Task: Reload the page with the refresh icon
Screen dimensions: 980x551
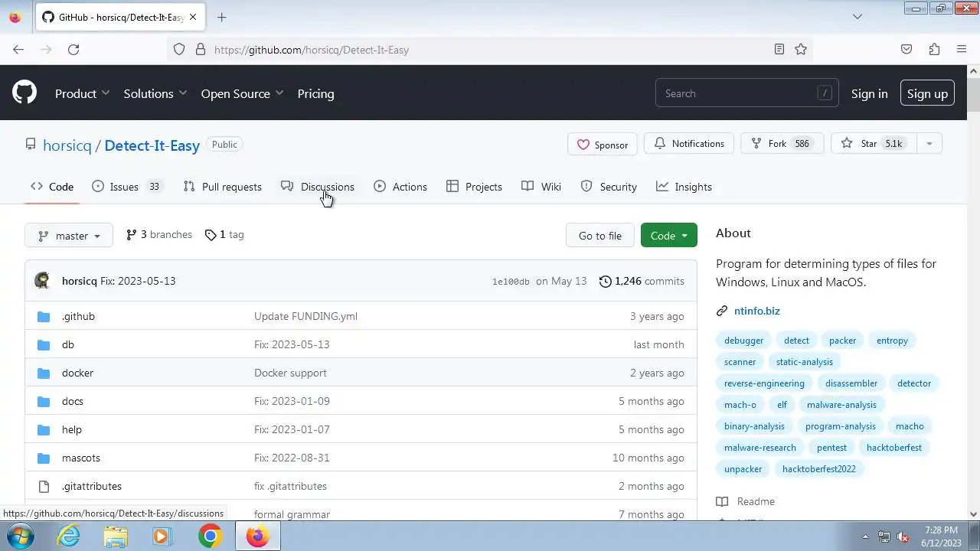Action: [x=73, y=50]
